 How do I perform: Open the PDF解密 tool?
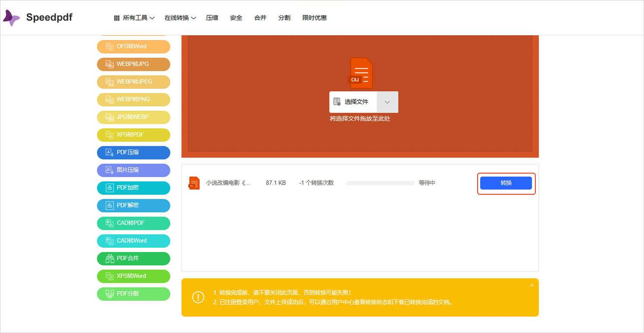[x=134, y=205]
